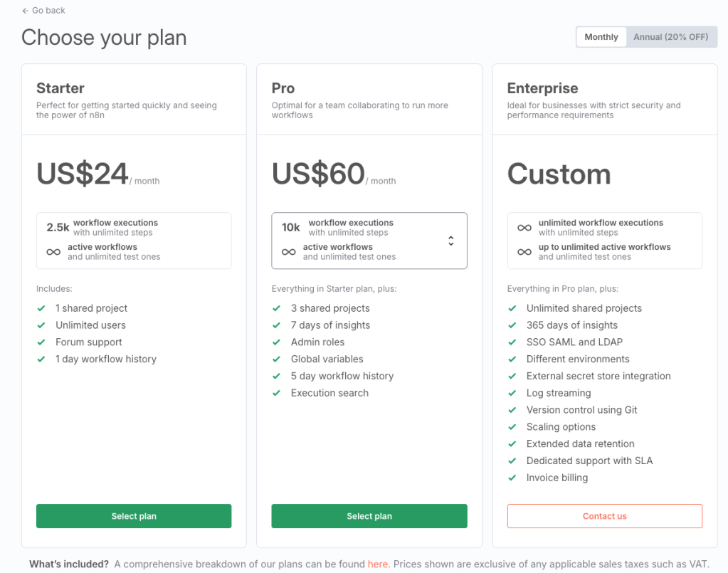Click the checkmark beside SSO SAML and LDAP
This screenshot has height=573, width=728.
[512, 342]
